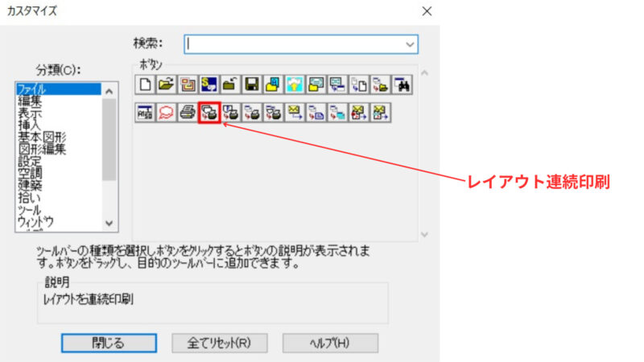Image resolution: width=644 pixels, height=362 pixels.
Task: Select the layout continuous print icon
Action: click(209, 113)
